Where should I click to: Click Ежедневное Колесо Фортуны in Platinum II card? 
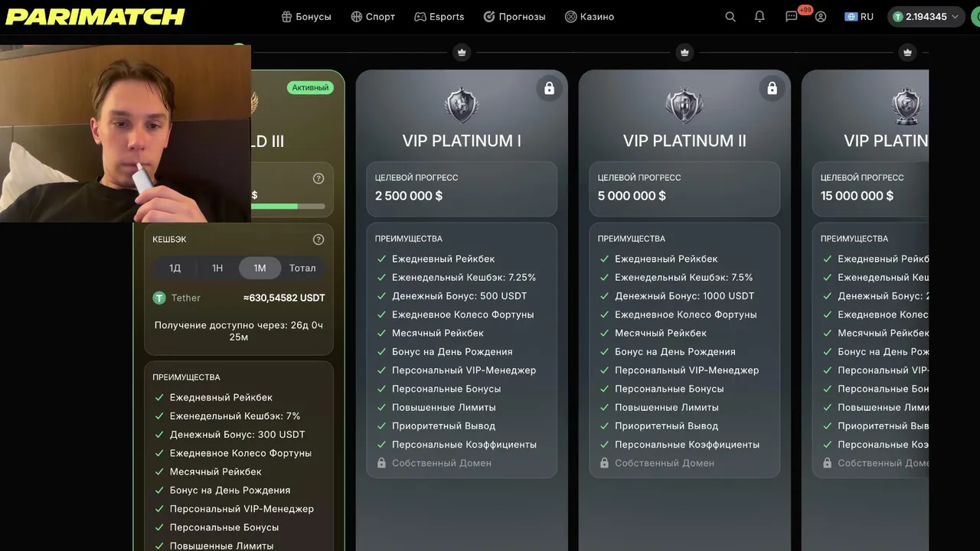point(685,314)
